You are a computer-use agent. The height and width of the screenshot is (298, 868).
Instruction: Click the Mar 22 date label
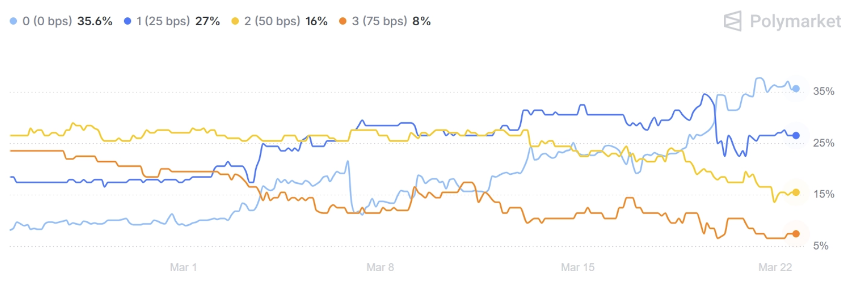[775, 267]
